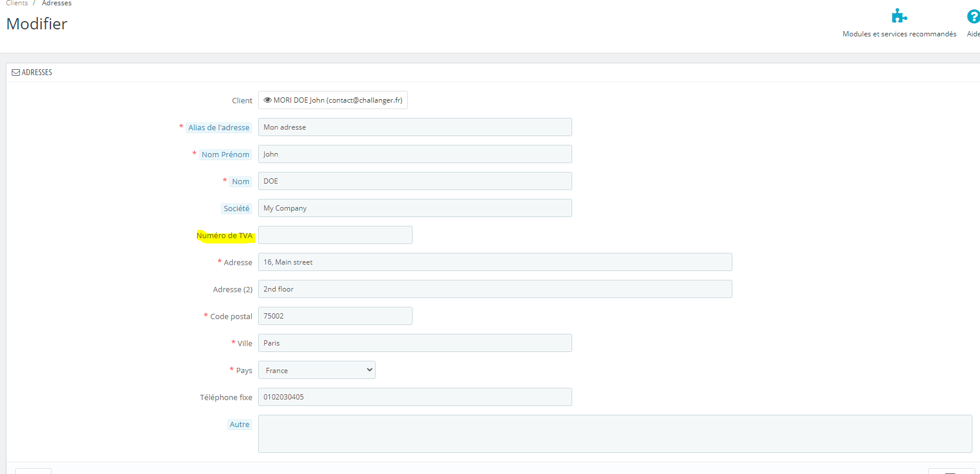Click the "Adresse" required label
Image resolution: width=980 pixels, height=474 pixels.
[238, 263]
